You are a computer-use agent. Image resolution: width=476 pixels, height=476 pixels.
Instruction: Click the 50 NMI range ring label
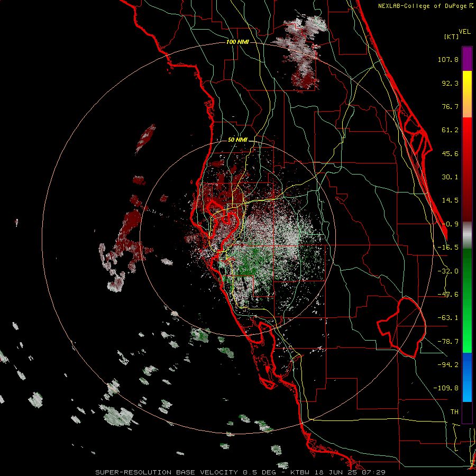[x=237, y=140]
